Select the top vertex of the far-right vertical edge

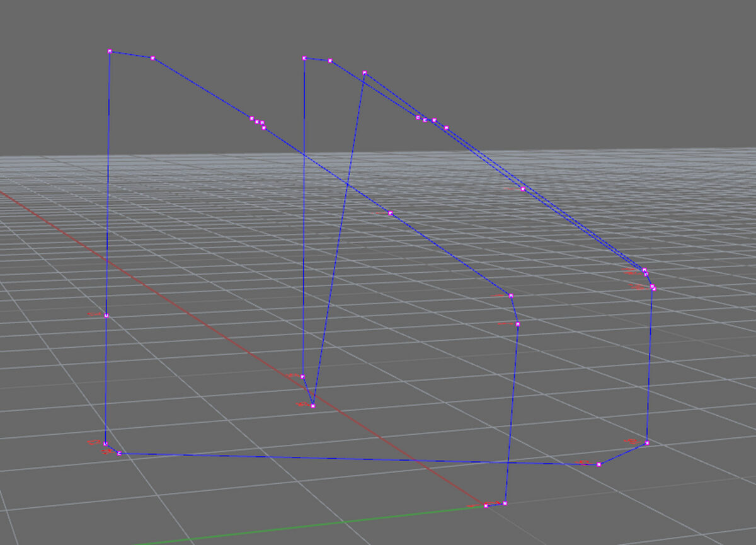[653, 289]
